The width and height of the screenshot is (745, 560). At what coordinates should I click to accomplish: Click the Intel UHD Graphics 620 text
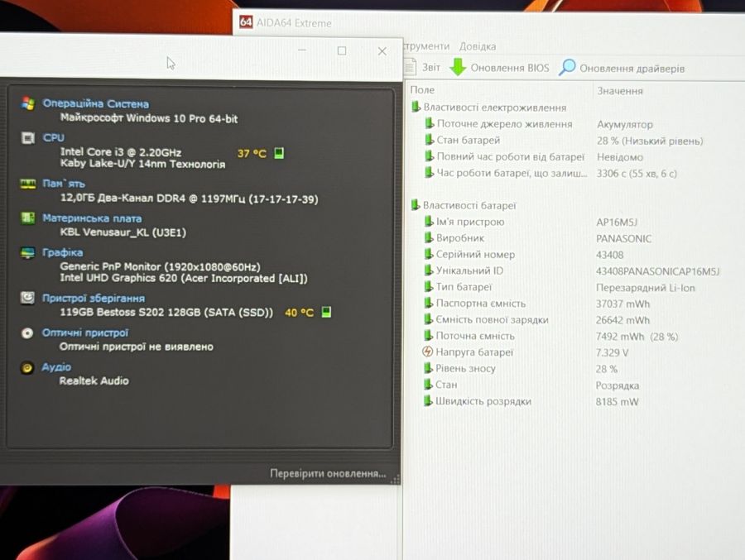pos(118,278)
